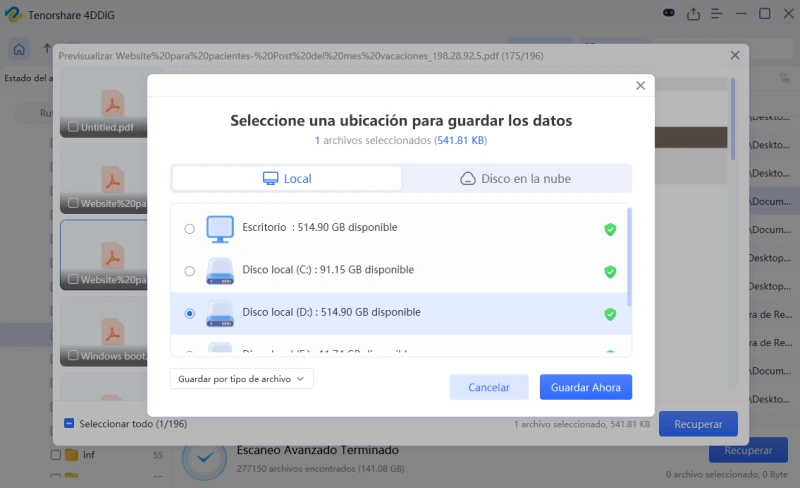Click green shield on Disco local (D:) row
The width and height of the screenshot is (800, 488).
[610, 314]
